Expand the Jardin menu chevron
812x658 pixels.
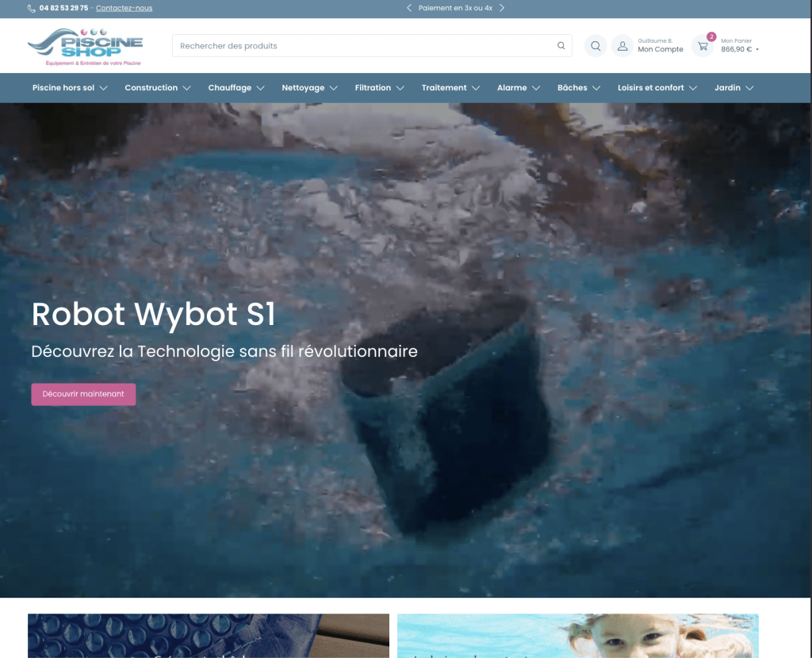point(749,88)
